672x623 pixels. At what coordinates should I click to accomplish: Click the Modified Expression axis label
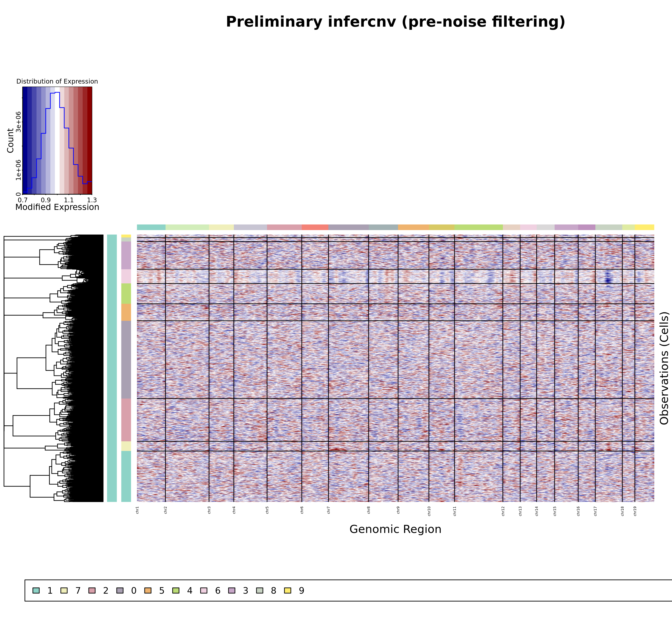57,207
